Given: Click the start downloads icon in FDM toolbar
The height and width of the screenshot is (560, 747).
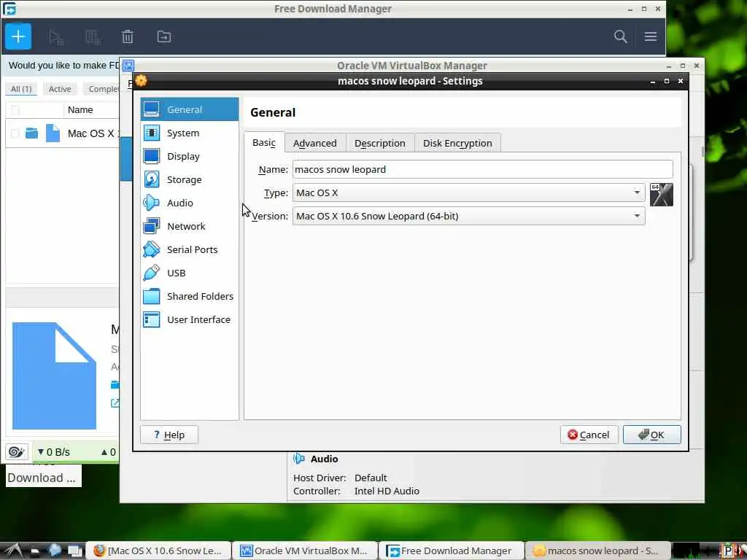Looking at the screenshot, I should [x=56, y=37].
